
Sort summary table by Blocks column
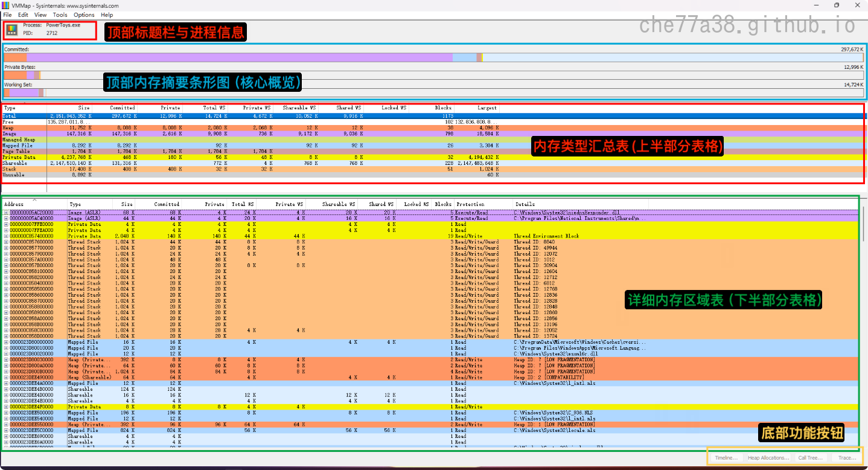[432, 108]
